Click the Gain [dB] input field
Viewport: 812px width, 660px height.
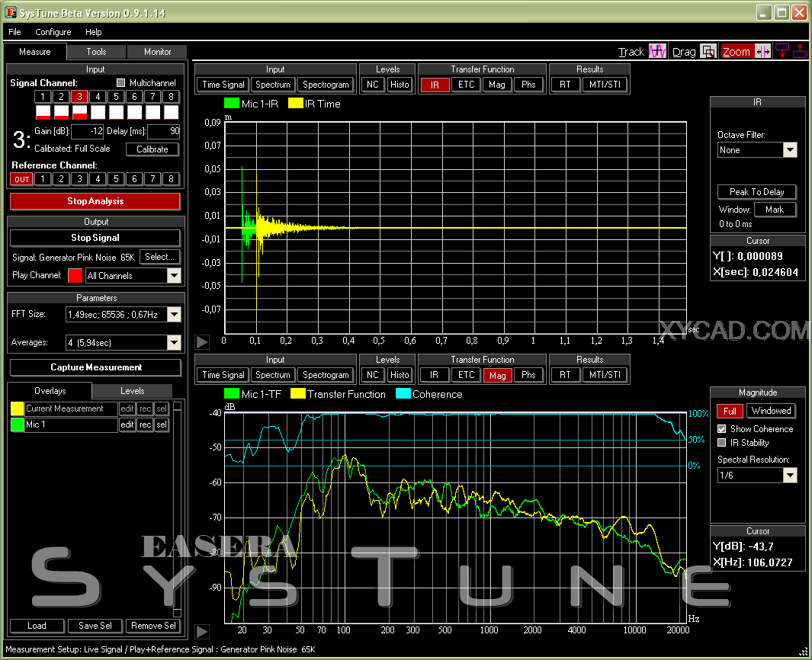88,132
